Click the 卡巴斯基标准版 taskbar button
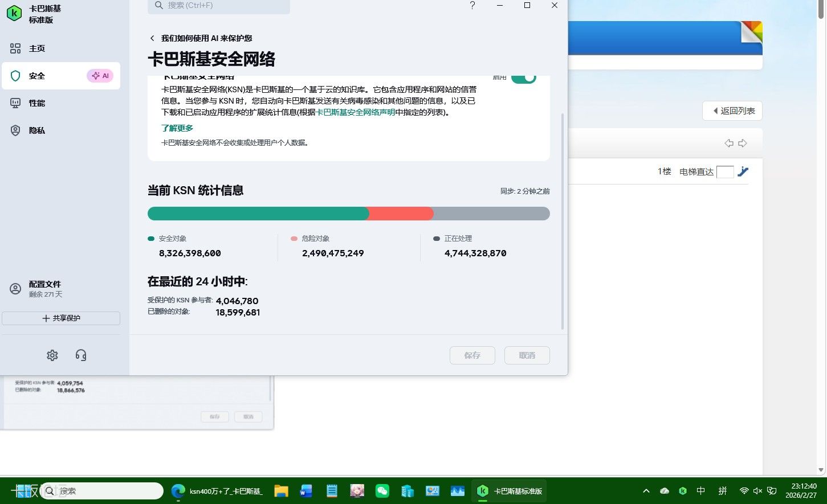The height and width of the screenshot is (504, 827). (509, 491)
